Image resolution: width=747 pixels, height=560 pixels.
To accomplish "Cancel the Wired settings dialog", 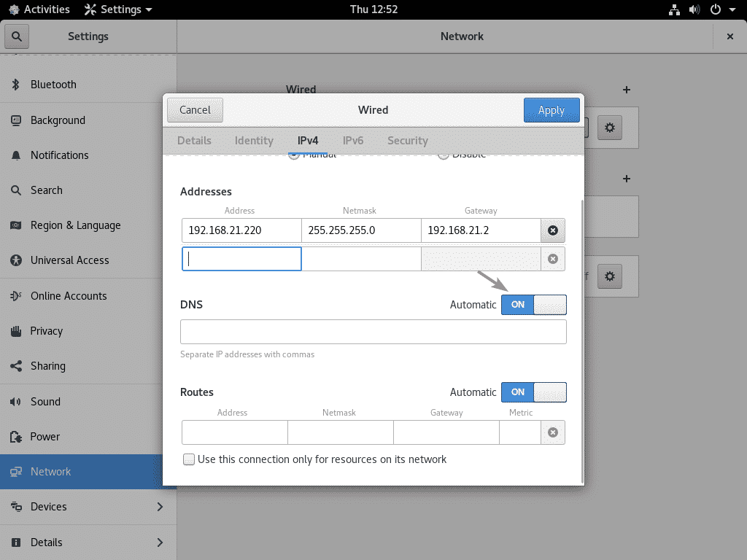I will point(195,110).
